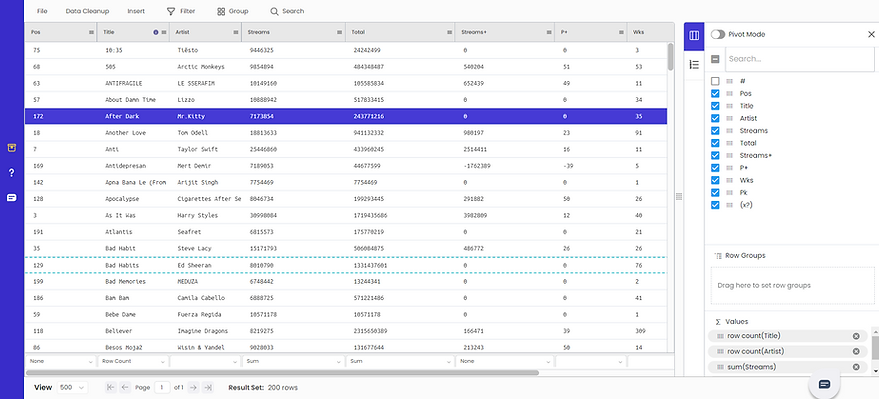
Task: Click the page number input field
Action: pos(163,387)
